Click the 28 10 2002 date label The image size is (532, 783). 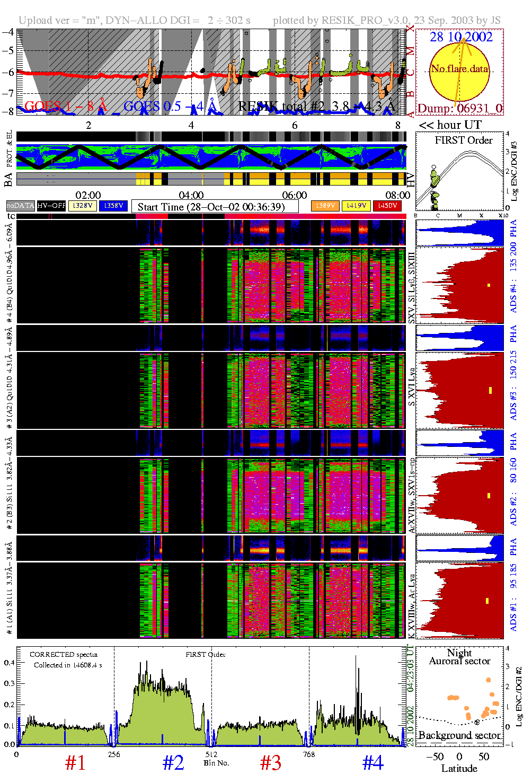pyautogui.click(x=461, y=37)
